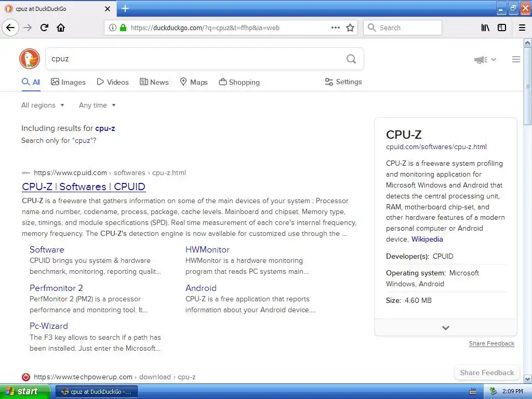Screen dimensions: 532x399
Task: Open the Perfmonitor 2 sitelink
Action: [x=56, y=288]
